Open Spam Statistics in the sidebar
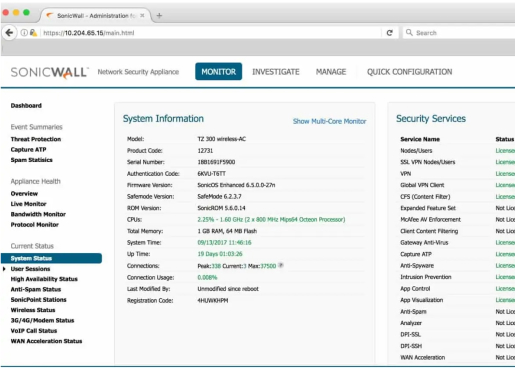This screenshot has height=368, width=515. [x=31, y=160]
